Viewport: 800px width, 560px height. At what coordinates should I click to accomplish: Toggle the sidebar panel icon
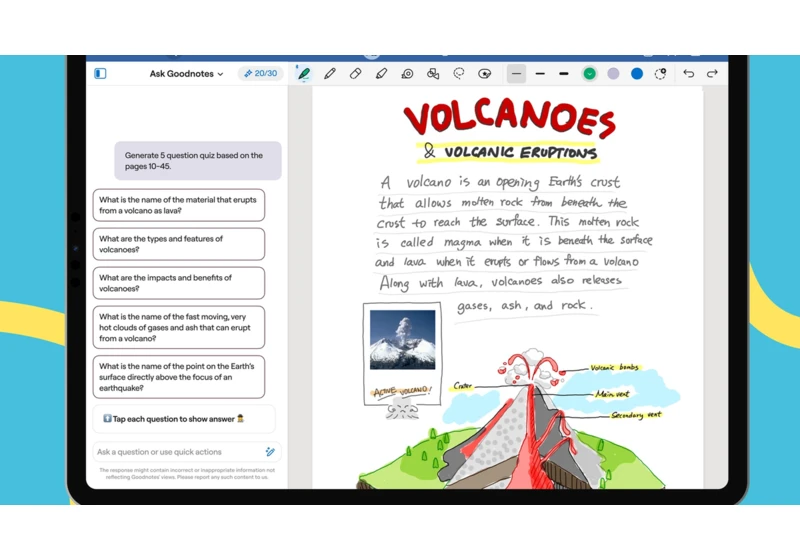[100, 73]
